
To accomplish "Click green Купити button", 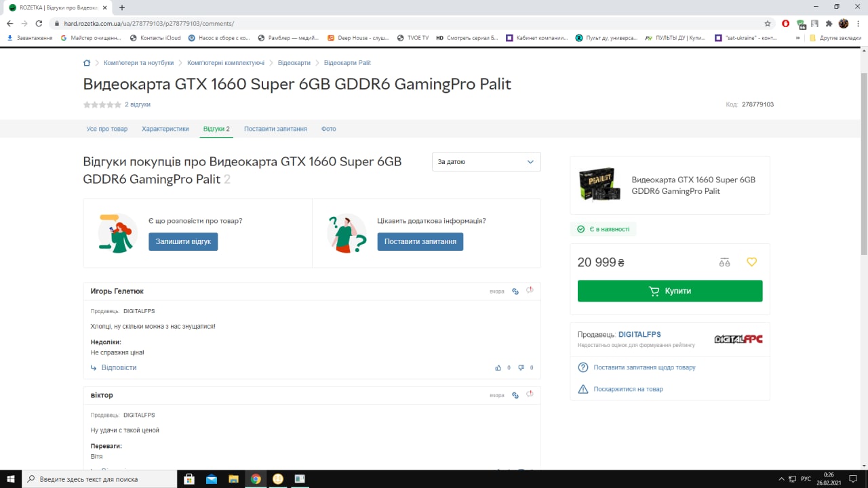I will (x=670, y=291).
